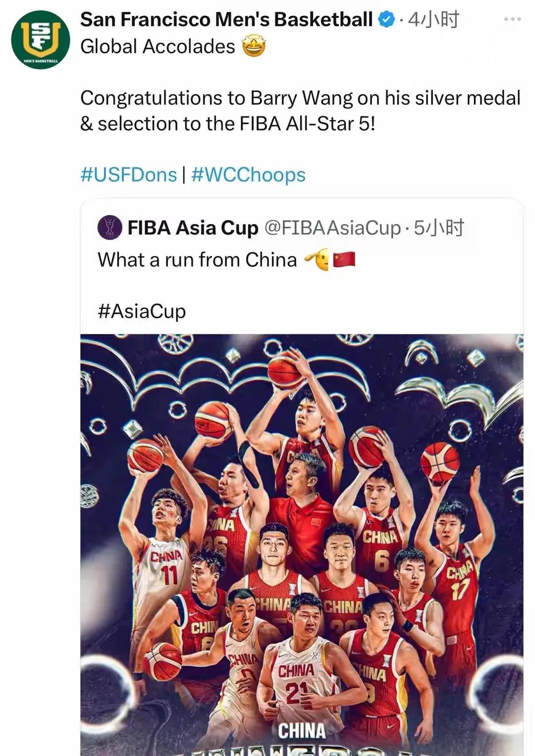
Task: Open San Francisco Men's Basketball account name
Action: pos(226,20)
